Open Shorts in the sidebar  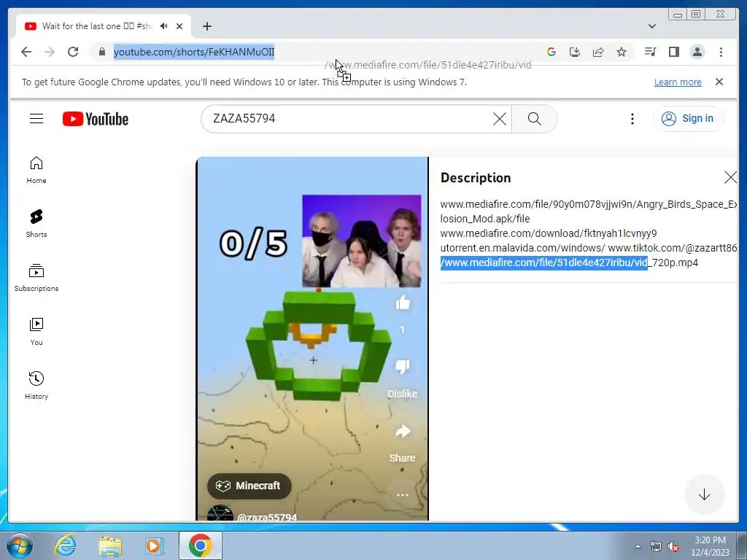(x=36, y=223)
